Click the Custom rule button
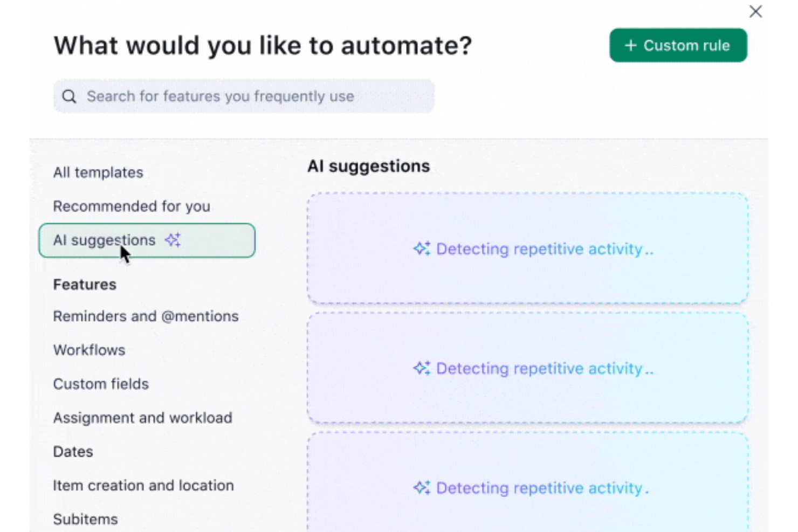This screenshot has height=532, width=798. [678, 45]
